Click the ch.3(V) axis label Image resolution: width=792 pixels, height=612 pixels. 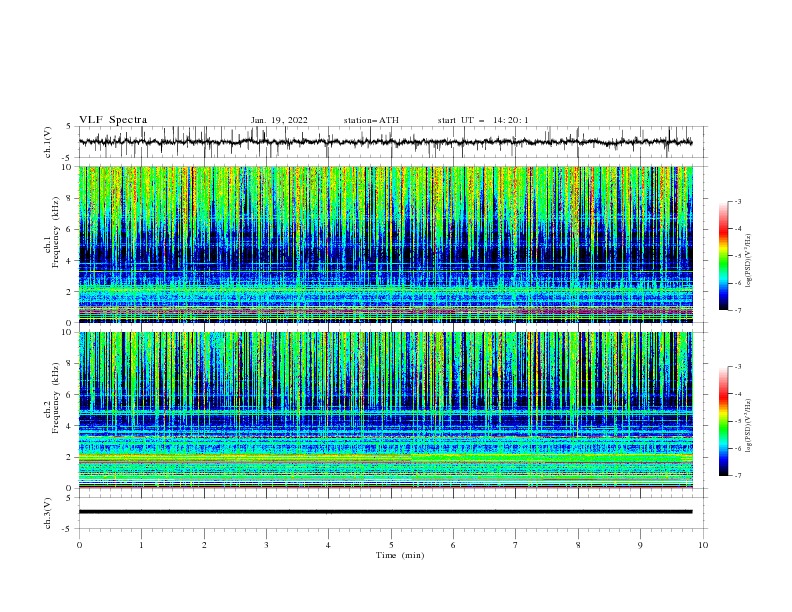pyautogui.click(x=48, y=513)
